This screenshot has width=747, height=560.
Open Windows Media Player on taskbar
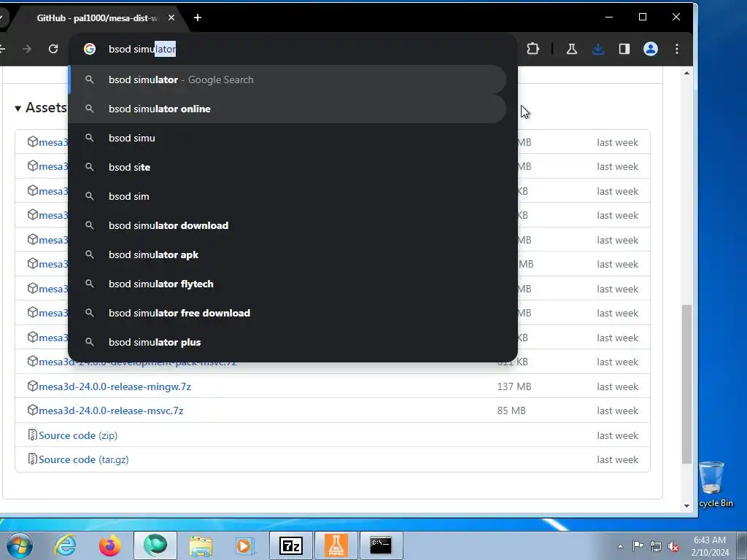245,545
